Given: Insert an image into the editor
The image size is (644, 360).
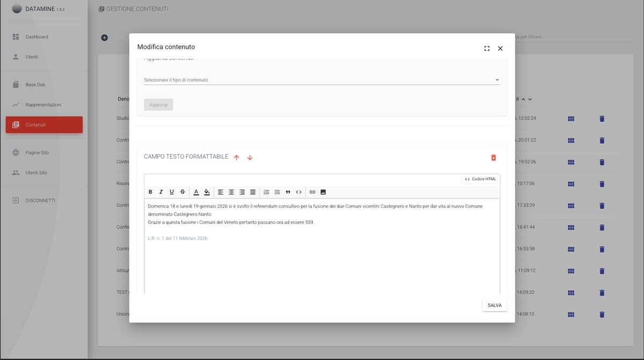Looking at the screenshot, I should pyautogui.click(x=323, y=192).
